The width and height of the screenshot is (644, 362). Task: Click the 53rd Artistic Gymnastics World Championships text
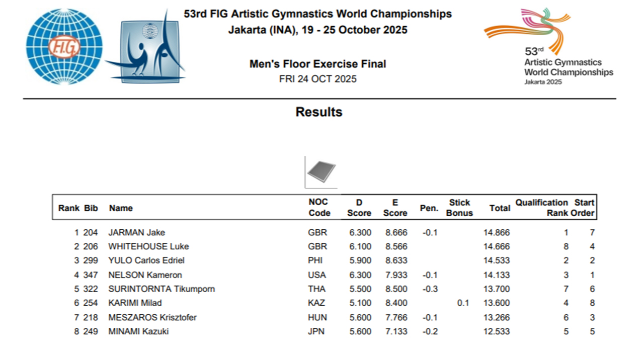[x=569, y=67]
